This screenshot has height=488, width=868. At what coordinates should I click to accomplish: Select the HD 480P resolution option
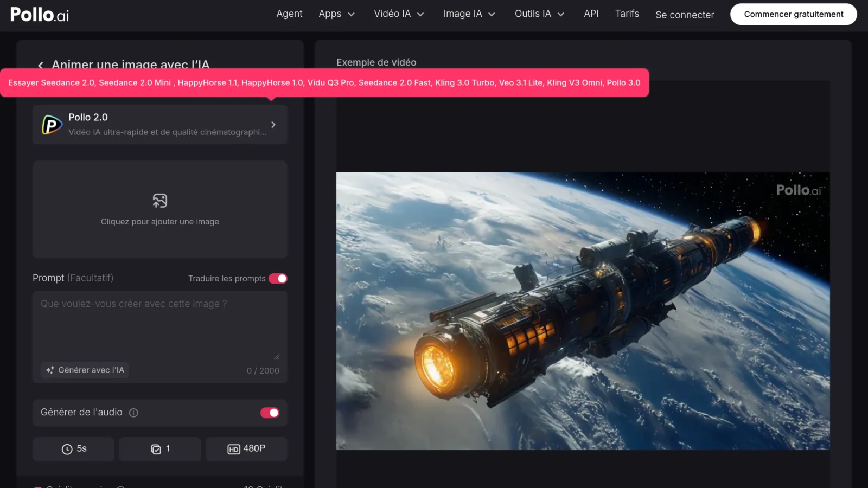(246, 449)
